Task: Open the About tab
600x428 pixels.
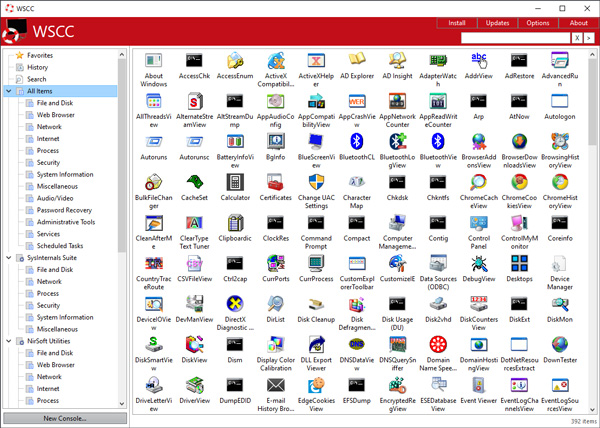Action: click(x=578, y=23)
